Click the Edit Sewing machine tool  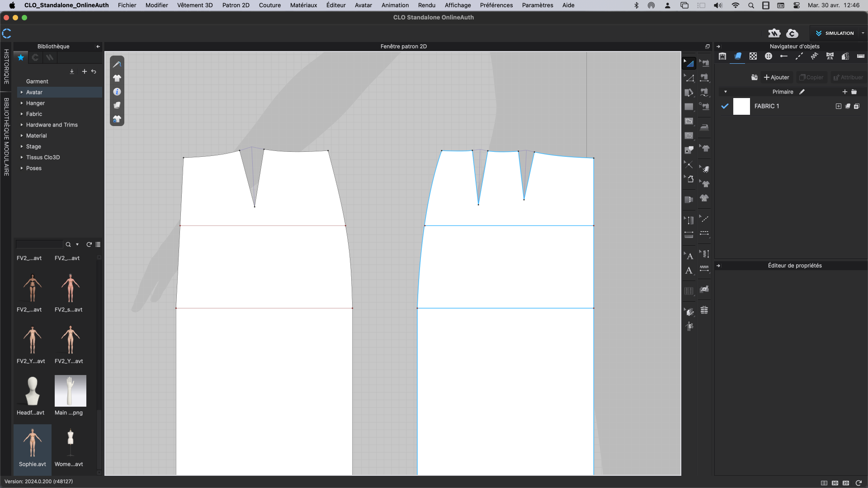click(704, 63)
